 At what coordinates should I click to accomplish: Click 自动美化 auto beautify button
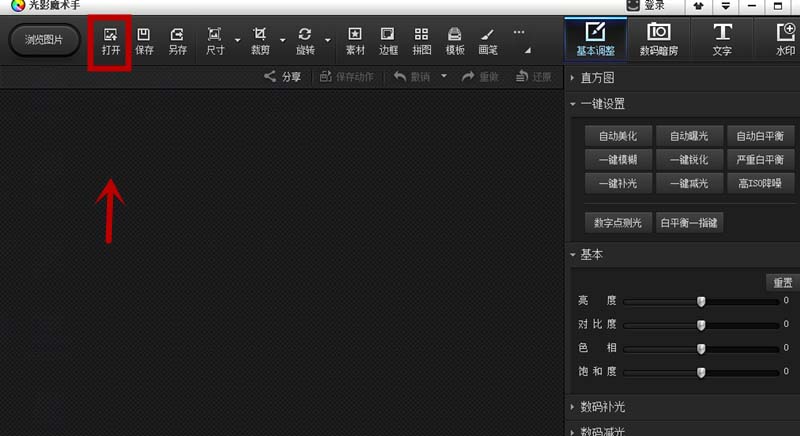click(618, 136)
